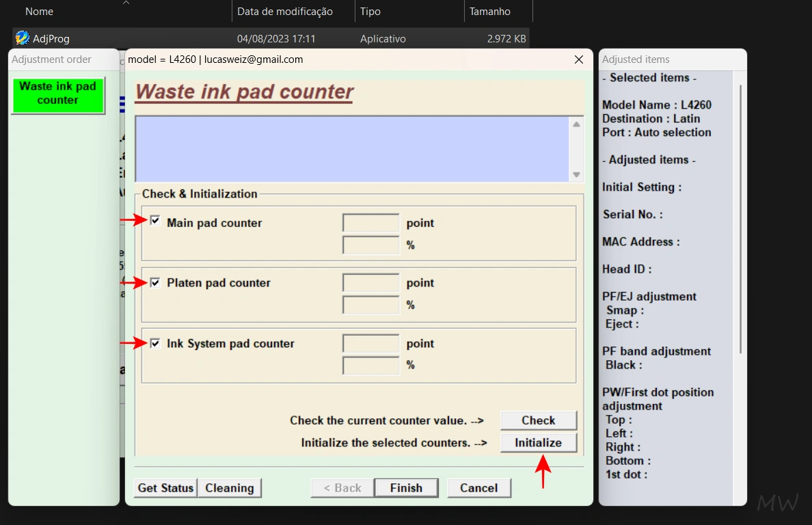The height and width of the screenshot is (525, 812).
Task: Click the Tamanho column header
Action: (x=489, y=12)
